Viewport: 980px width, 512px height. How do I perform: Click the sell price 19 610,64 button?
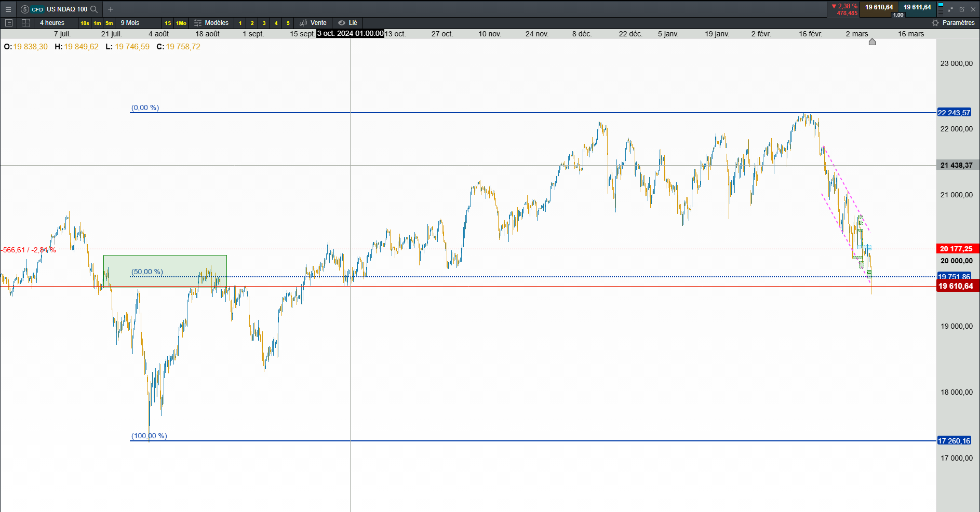coord(879,7)
